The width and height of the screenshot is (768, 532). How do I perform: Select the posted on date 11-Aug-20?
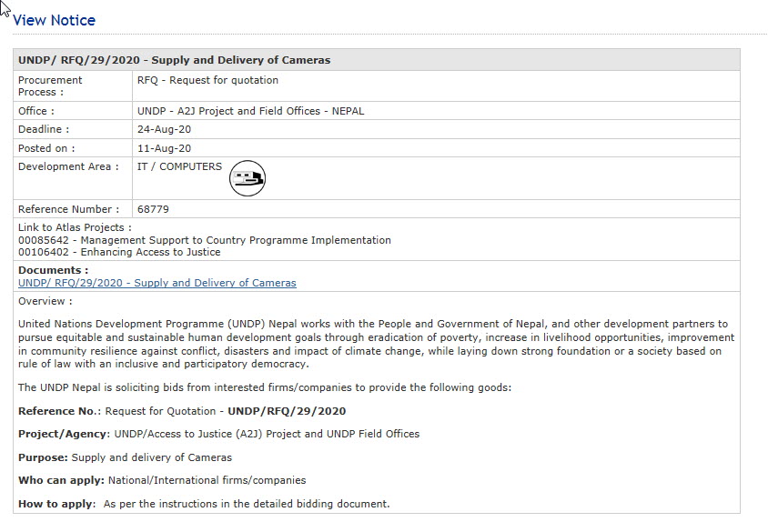pos(164,148)
